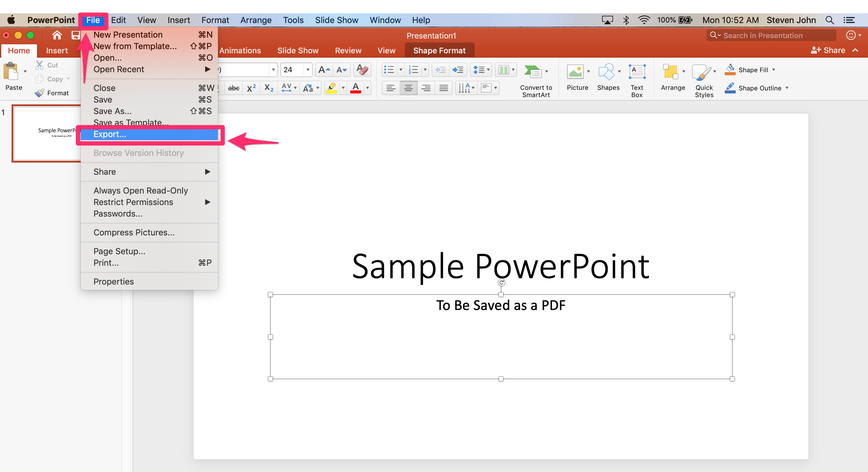The width and height of the screenshot is (868, 472).
Task: Click the Shape Outline pen icon
Action: tap(730, 88)
